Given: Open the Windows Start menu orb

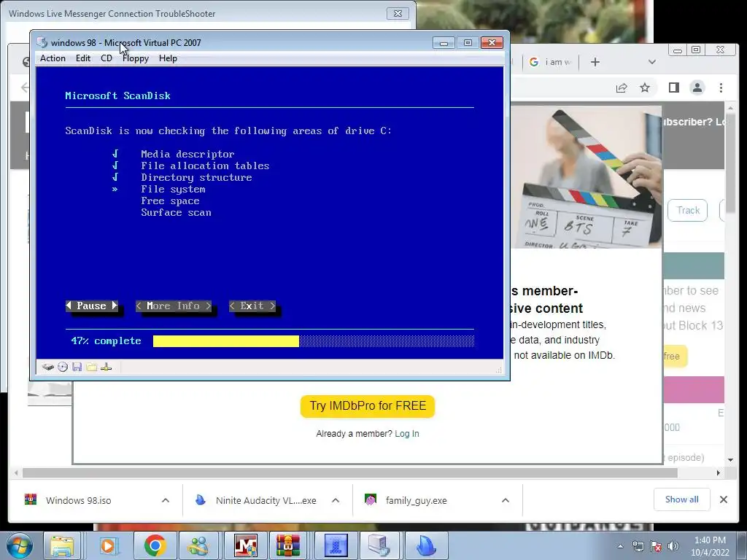Looking at the screenshot, I should pyautogui.click(x=20, y=545).
